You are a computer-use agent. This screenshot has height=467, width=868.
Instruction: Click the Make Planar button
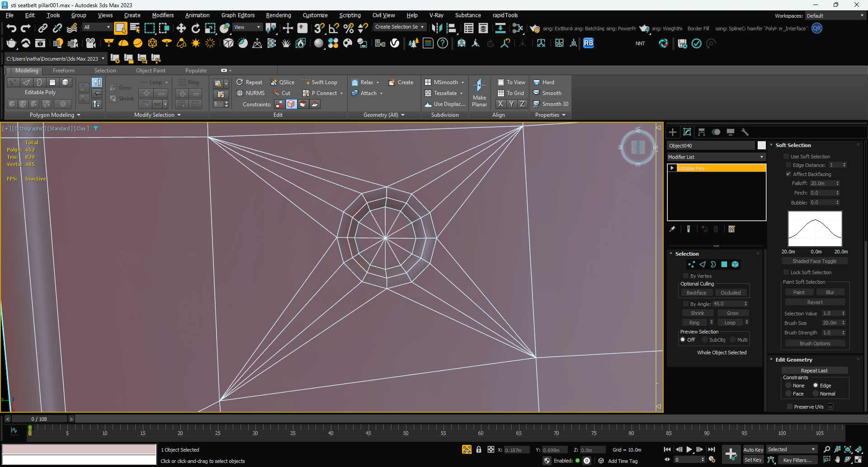[480, 93]
